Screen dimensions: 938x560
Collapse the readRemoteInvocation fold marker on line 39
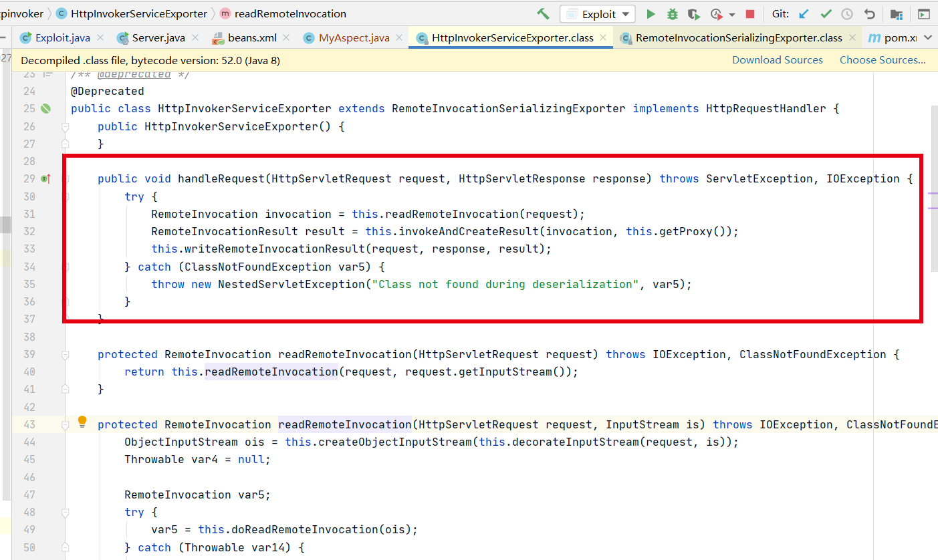tap(66, 354)
